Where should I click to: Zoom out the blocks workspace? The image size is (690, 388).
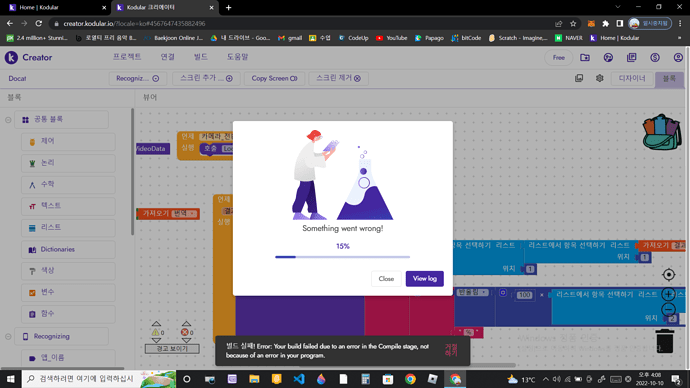coord(668,310)
